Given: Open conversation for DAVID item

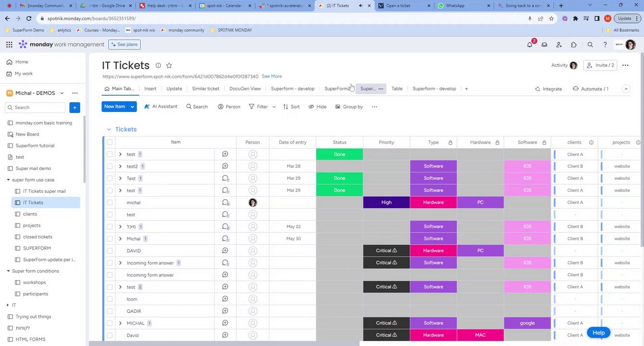Looking at the screenshot, I should click(225, 251).
